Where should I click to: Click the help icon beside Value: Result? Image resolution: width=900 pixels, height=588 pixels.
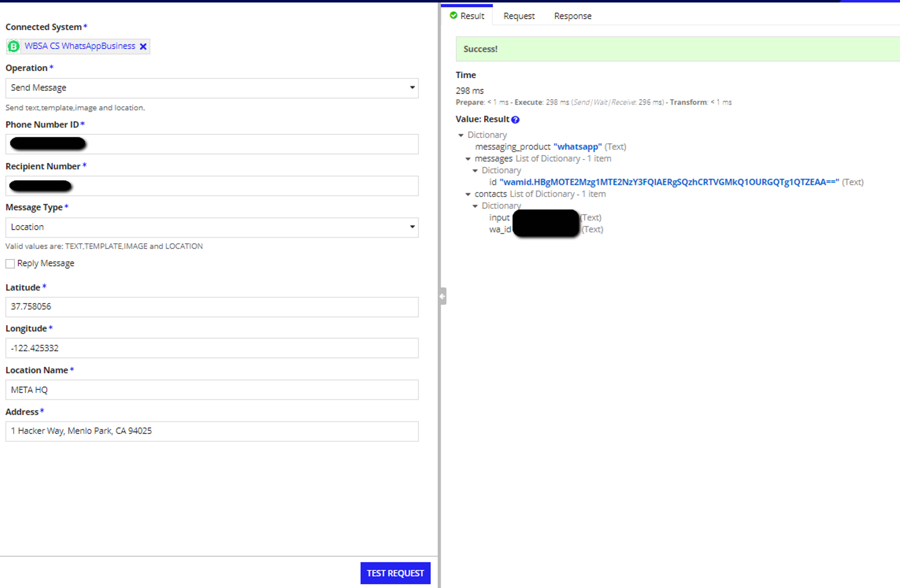[515, 120]
